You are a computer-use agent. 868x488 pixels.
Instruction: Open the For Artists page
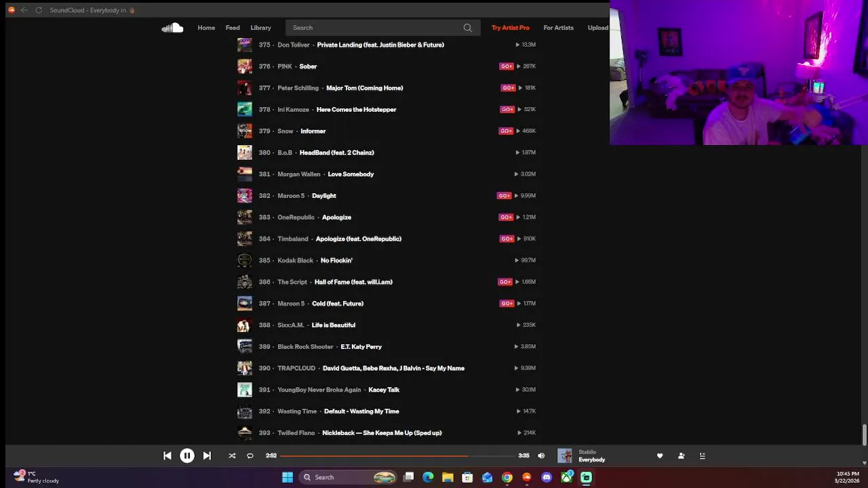click(558, 28)
